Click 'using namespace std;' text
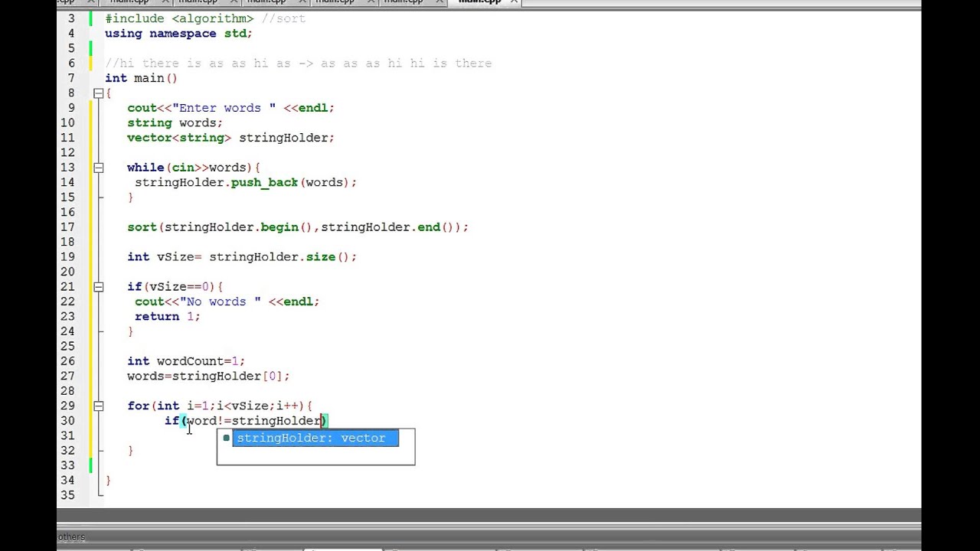 coord(178,34)
